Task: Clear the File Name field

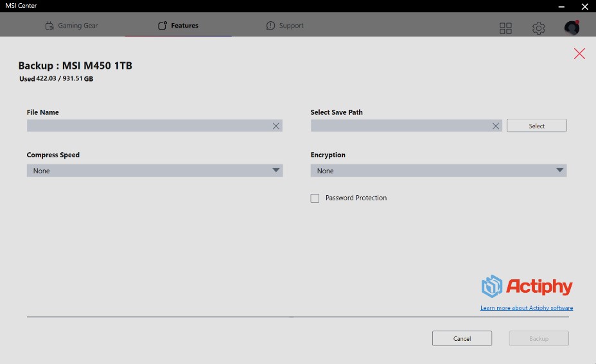Action: [276, 126]
